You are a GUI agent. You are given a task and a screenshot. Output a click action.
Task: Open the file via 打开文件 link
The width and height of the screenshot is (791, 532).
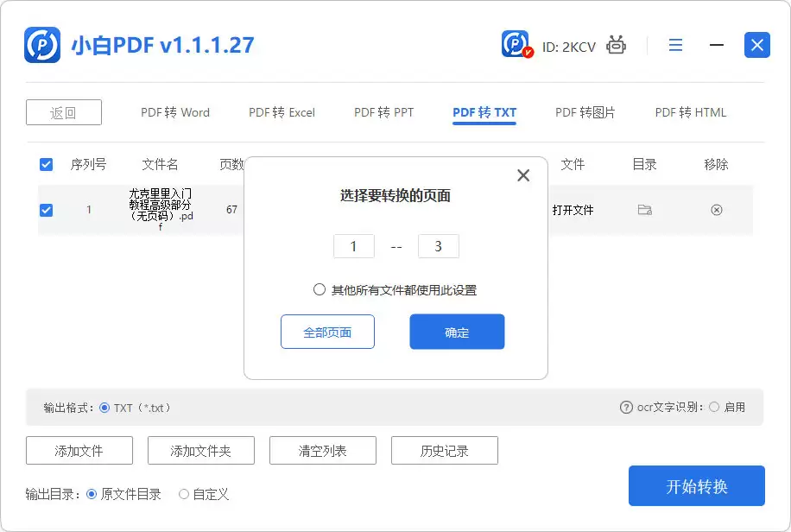573,209
